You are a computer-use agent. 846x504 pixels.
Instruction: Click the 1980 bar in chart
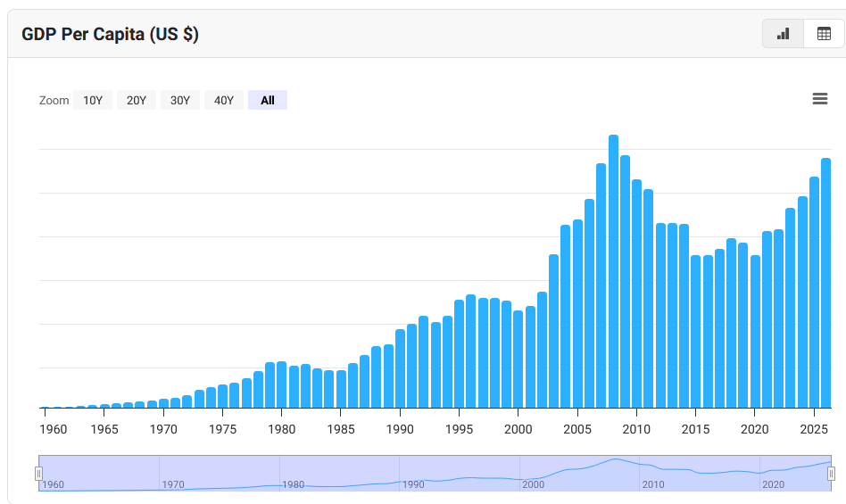click(x=282, y=384)
